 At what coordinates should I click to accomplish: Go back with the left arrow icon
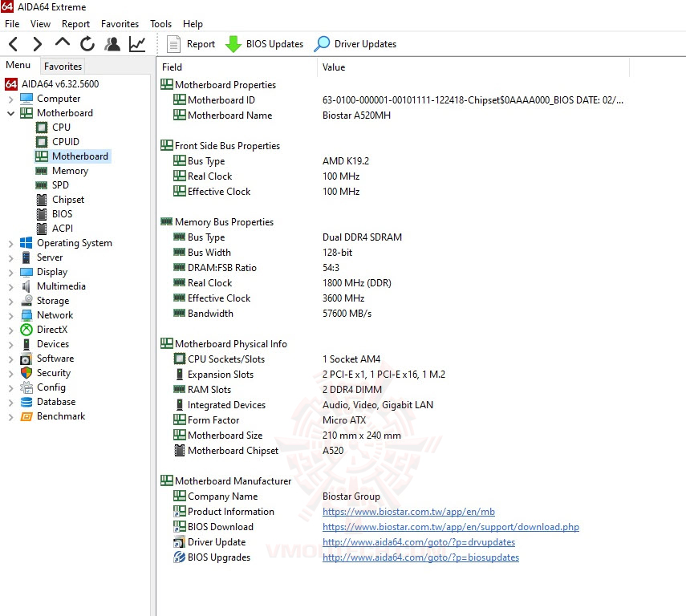click(13, 44)
